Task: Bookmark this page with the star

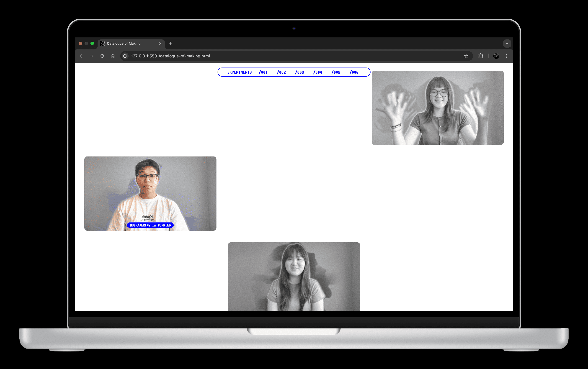Action: click(466, 56)
